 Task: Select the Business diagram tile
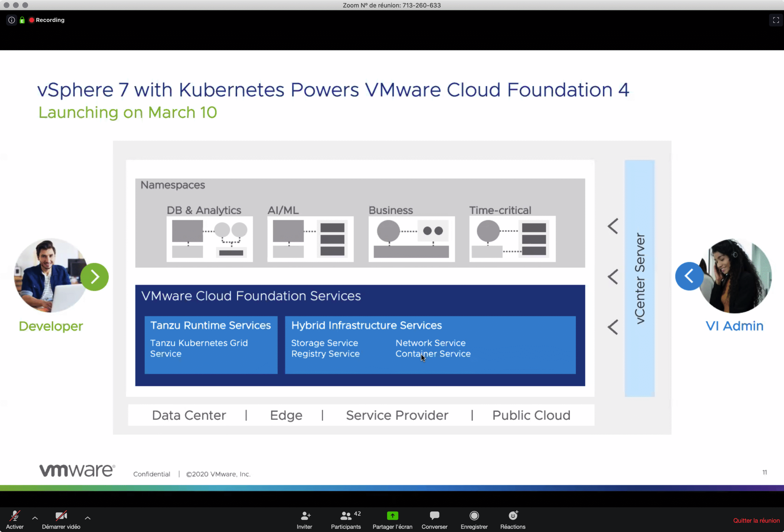click(412, 239)
